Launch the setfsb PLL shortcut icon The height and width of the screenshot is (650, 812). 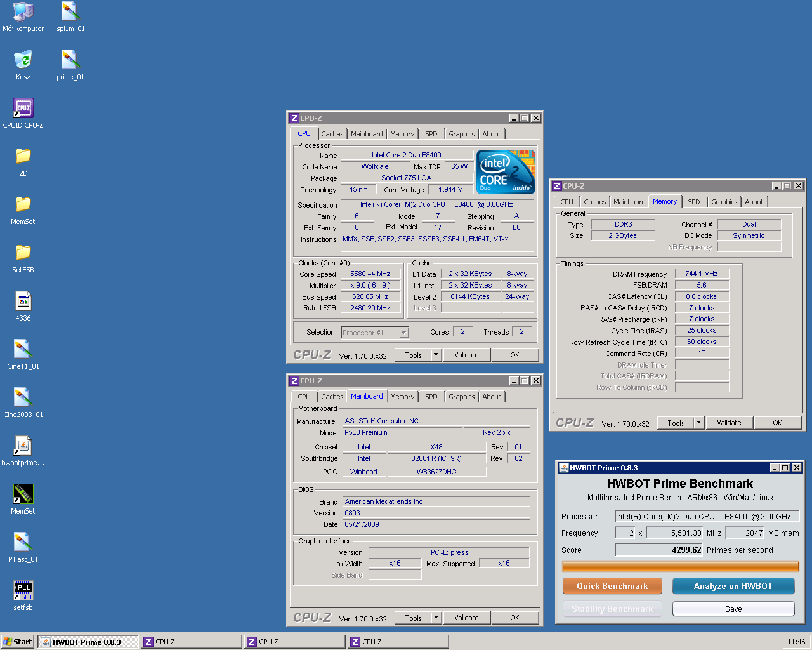click(23, 596)
